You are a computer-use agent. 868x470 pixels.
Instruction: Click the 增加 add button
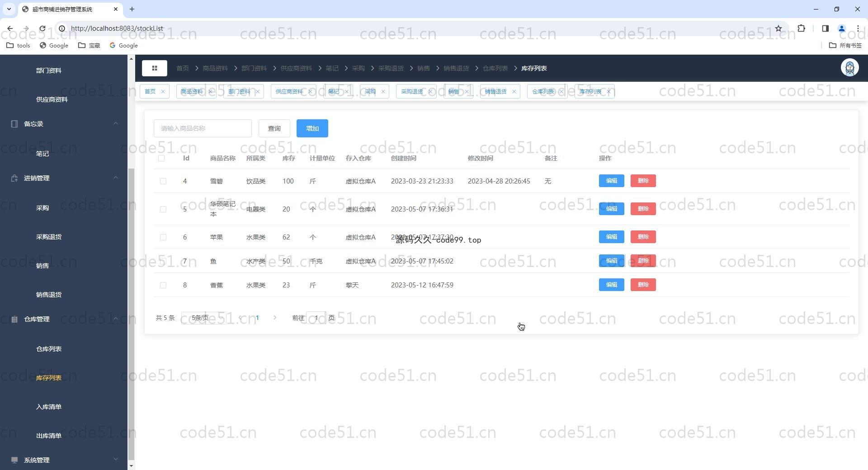click(312, 128)
